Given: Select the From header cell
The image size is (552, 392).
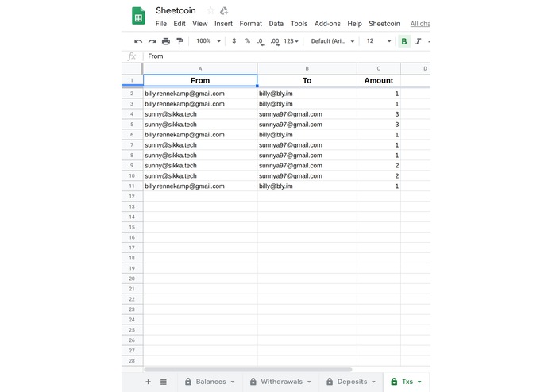Looking at the screenshot, I should pos(200,80).
